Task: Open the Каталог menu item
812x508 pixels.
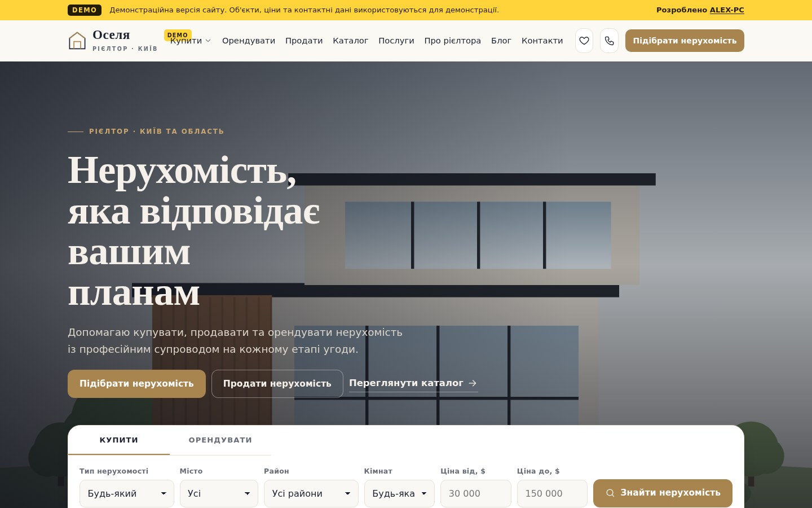Action: click(x=351, y=41)
